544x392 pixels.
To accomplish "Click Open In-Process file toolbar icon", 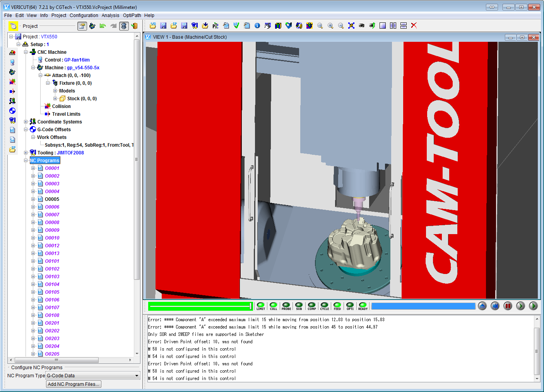I will pyautogui.click(x=174, y=26).
